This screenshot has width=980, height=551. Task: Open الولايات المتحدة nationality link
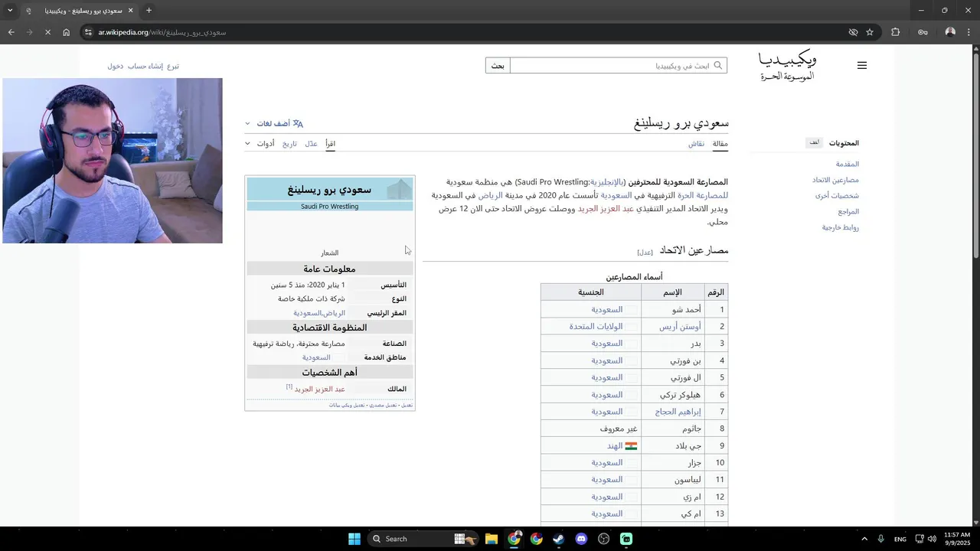[x=596, y=327]
